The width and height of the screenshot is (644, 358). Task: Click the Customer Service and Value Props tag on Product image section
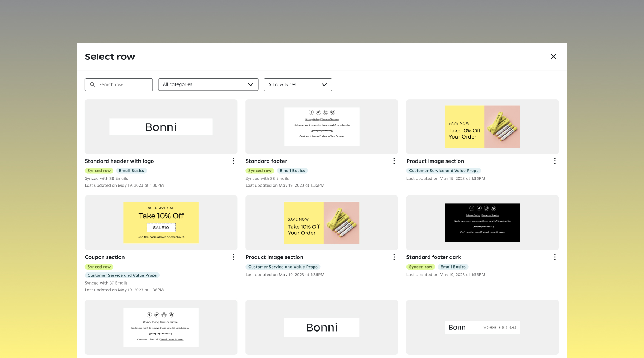[444, 170]
